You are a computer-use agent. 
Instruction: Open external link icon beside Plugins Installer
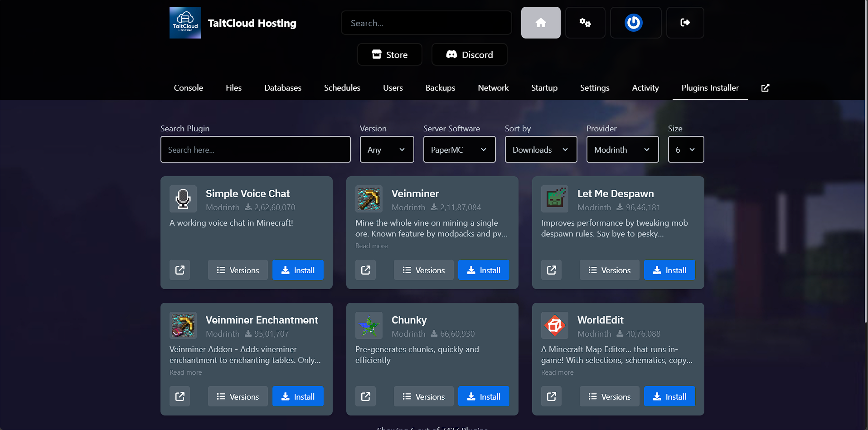click(x=765, y=88)
